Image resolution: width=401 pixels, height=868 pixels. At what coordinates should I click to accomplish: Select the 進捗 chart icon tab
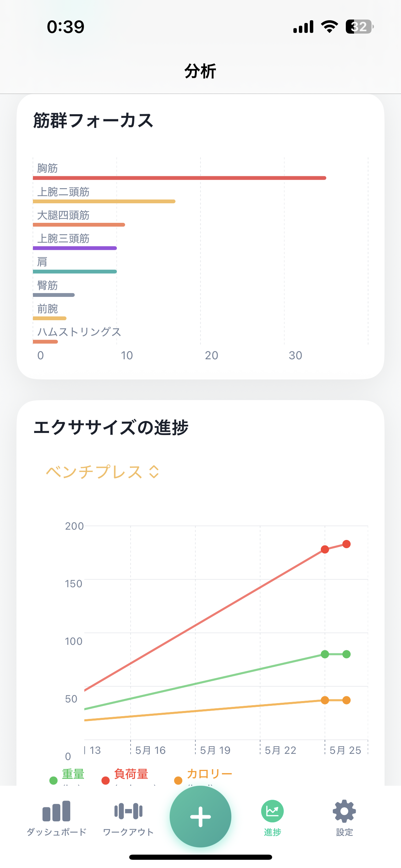(x=272, y=811)
